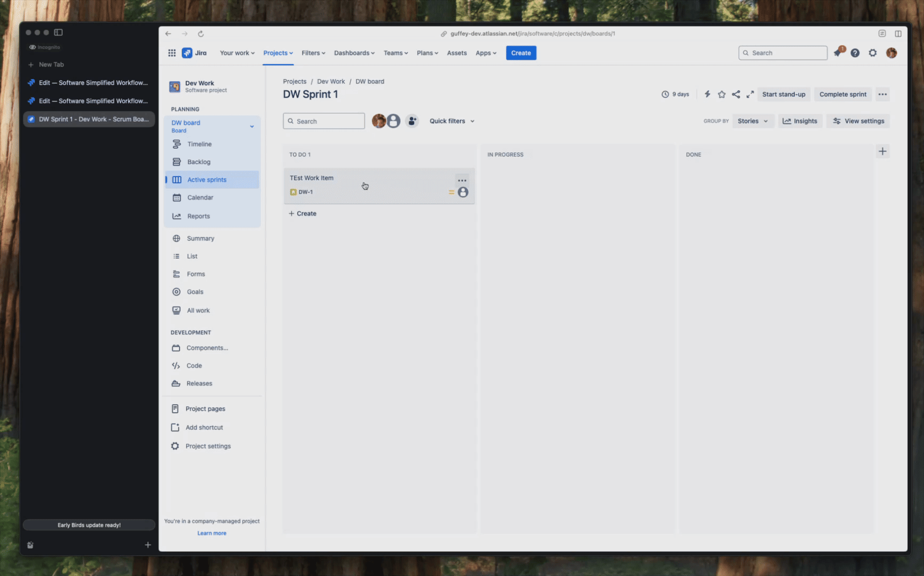Enter fullscreen mode with the expand icon

click(750, 94)
